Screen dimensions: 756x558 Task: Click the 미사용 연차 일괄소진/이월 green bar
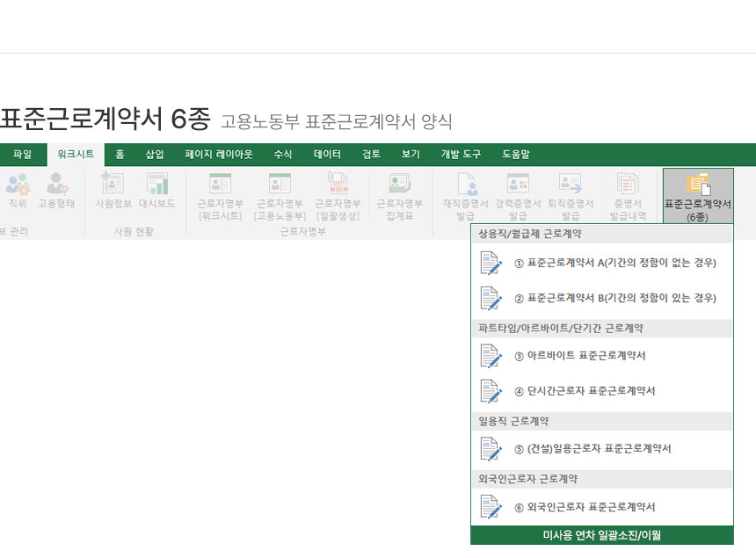[x=602, y=535]
